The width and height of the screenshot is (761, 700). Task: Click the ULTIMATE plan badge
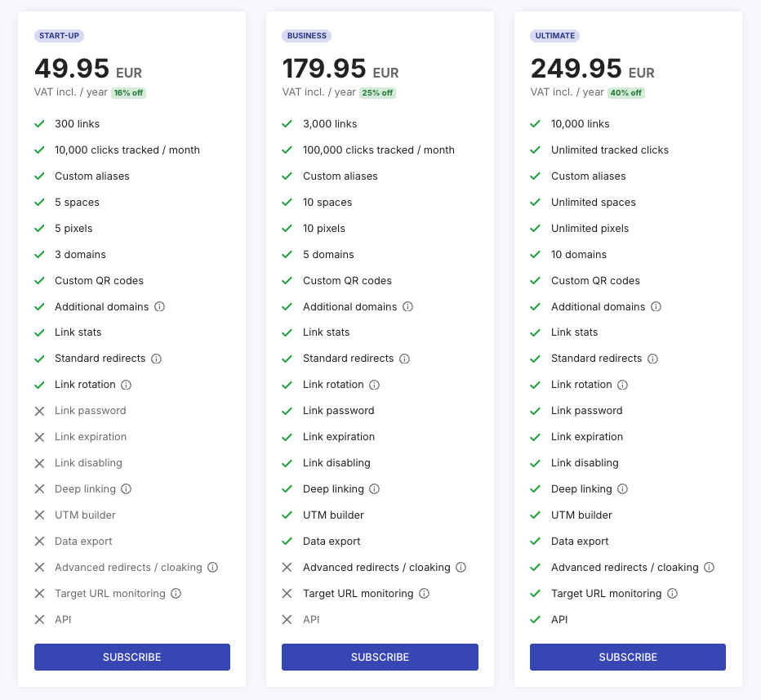[x=555, y=36]
